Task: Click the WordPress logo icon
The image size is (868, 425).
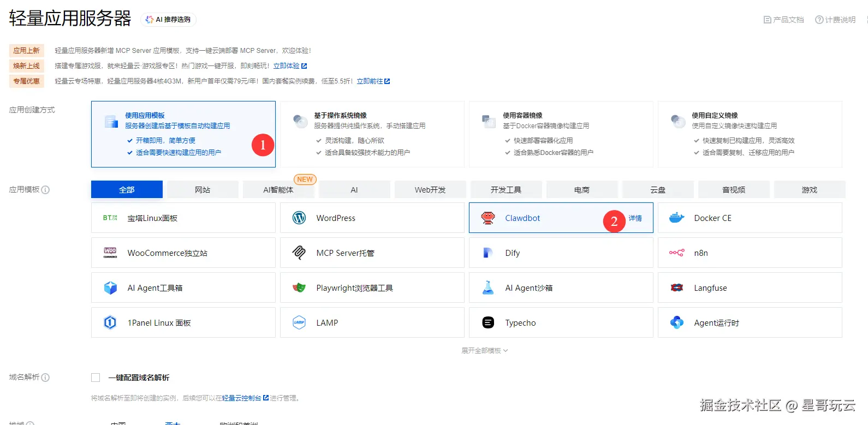Action: [x=299, y=218]
